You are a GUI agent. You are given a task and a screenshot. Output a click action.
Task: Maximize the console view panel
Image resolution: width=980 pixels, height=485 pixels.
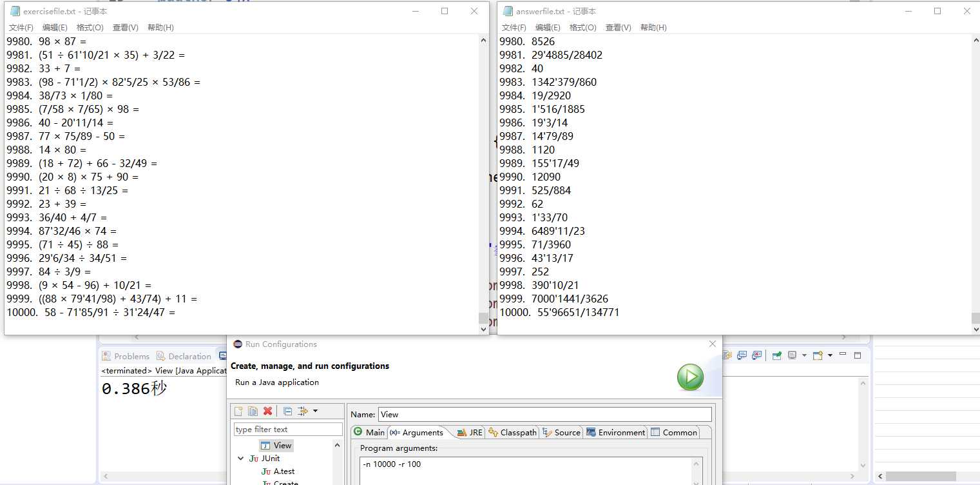pos(858,355)
